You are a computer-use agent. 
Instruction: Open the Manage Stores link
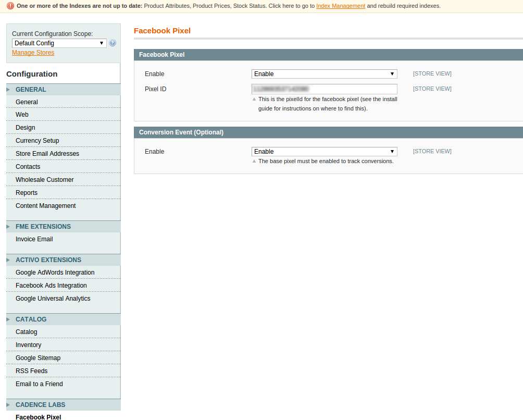tap(33, 53)
